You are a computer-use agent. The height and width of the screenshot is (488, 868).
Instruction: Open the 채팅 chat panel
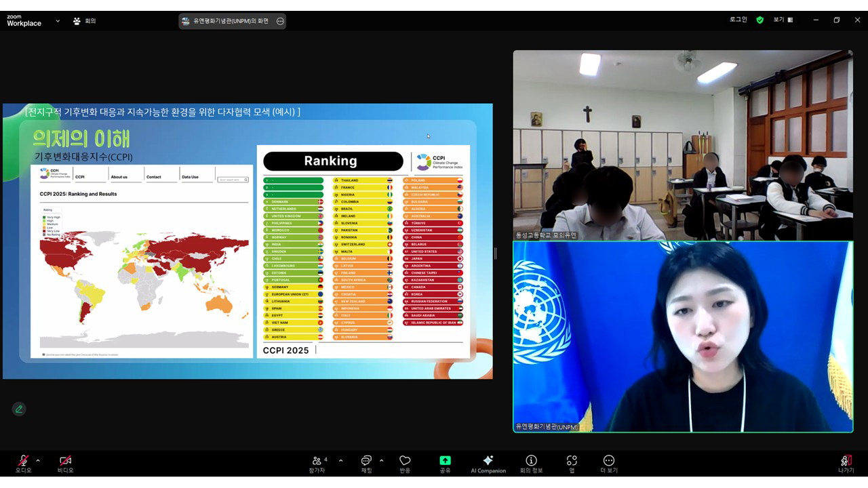point(366,462)
